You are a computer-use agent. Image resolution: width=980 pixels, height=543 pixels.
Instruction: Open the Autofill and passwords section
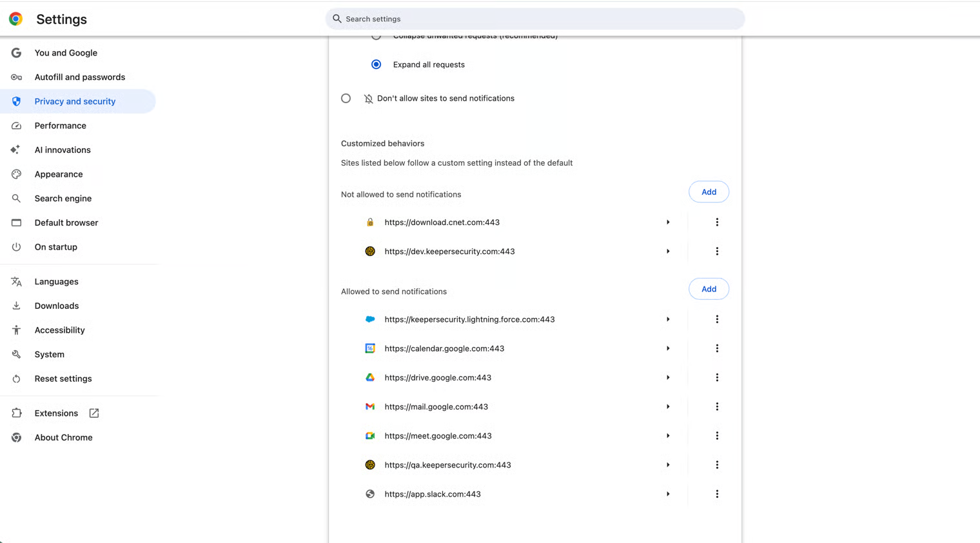pyautogui.click(x=79, y=77)
